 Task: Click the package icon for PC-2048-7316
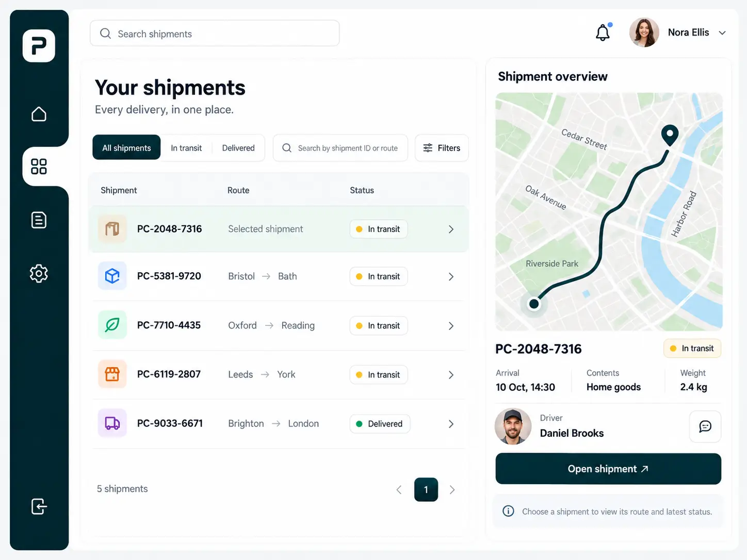click(x=112, y=229)
